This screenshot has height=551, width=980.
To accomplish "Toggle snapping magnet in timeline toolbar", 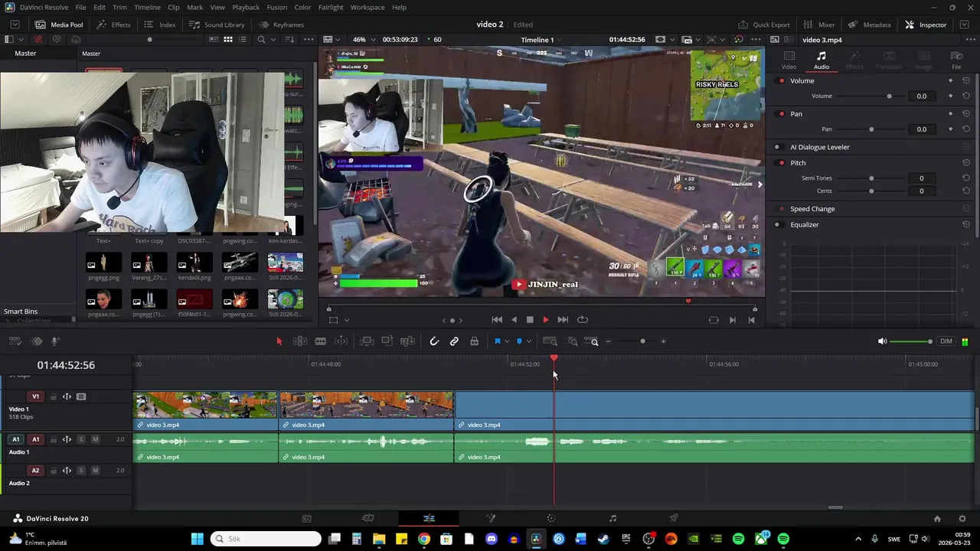I will tap(434, 341).
